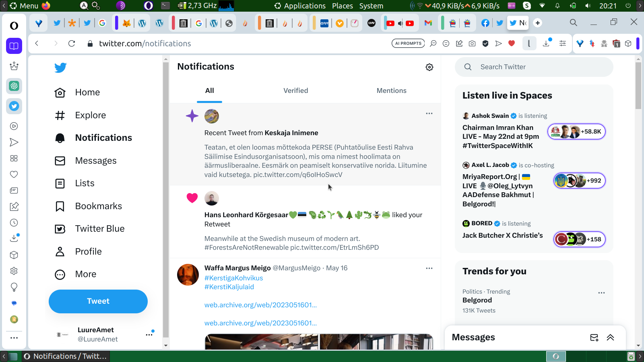Join Jack Butcher X Christie's space +158
This screenshot has height=362, width=644.
coord(579,239)
